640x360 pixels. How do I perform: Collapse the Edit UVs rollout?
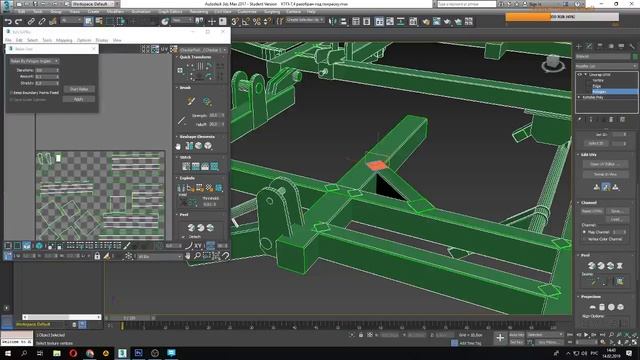point(588,155)
